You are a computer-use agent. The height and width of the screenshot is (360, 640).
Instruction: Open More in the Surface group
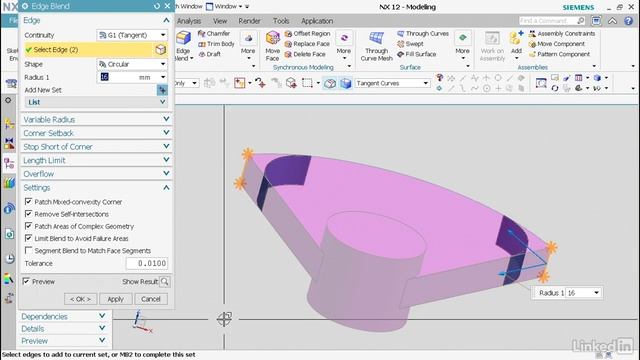click(x=462, y=46)
